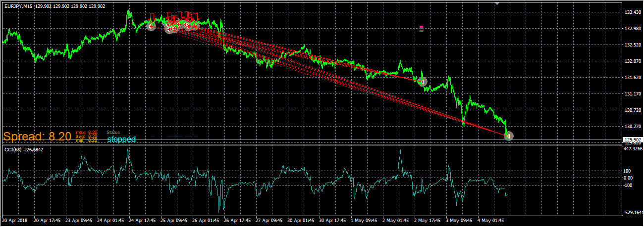The height and width of the screenshot is (227, 644).
Task: Click the 447.3266 CCI scale label
Action: coord(633,148)
